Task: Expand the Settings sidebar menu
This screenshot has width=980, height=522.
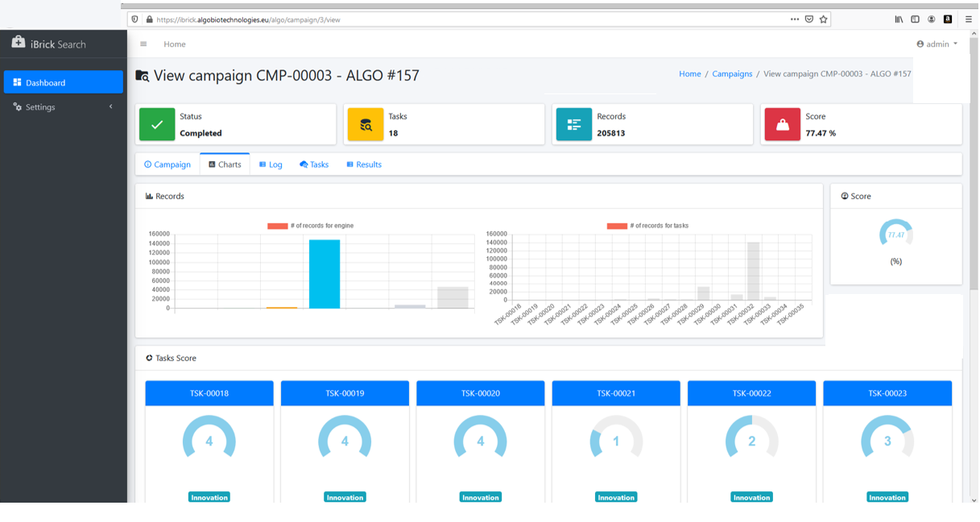Action: tap(63, 107)
